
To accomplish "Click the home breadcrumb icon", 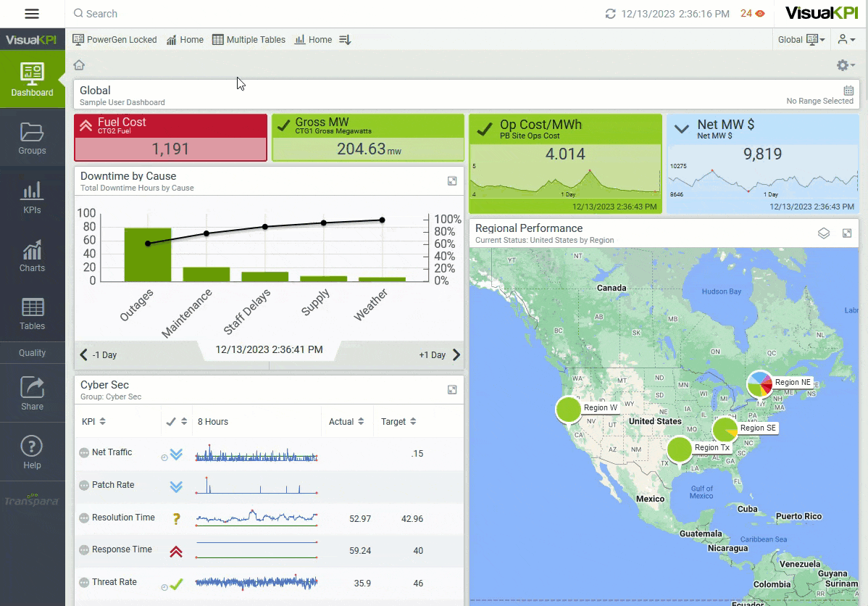I will point(79,65).
